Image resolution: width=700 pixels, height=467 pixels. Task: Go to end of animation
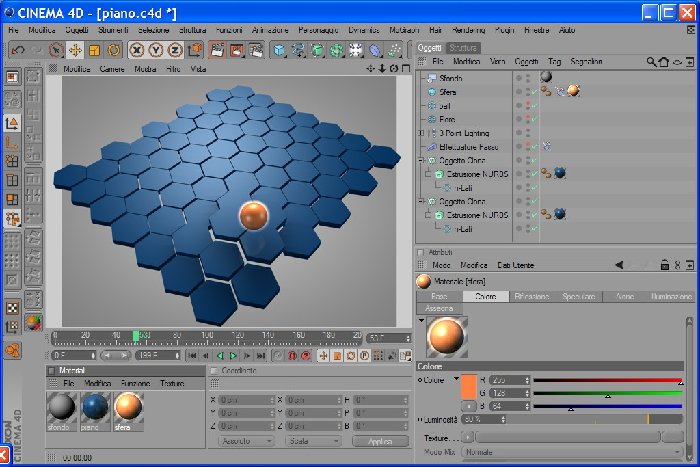click(x=261, y=356)
